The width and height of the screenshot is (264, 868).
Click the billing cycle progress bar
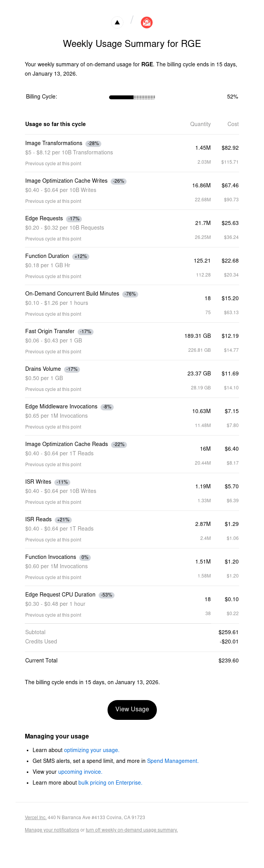click(x=132, y=97)
